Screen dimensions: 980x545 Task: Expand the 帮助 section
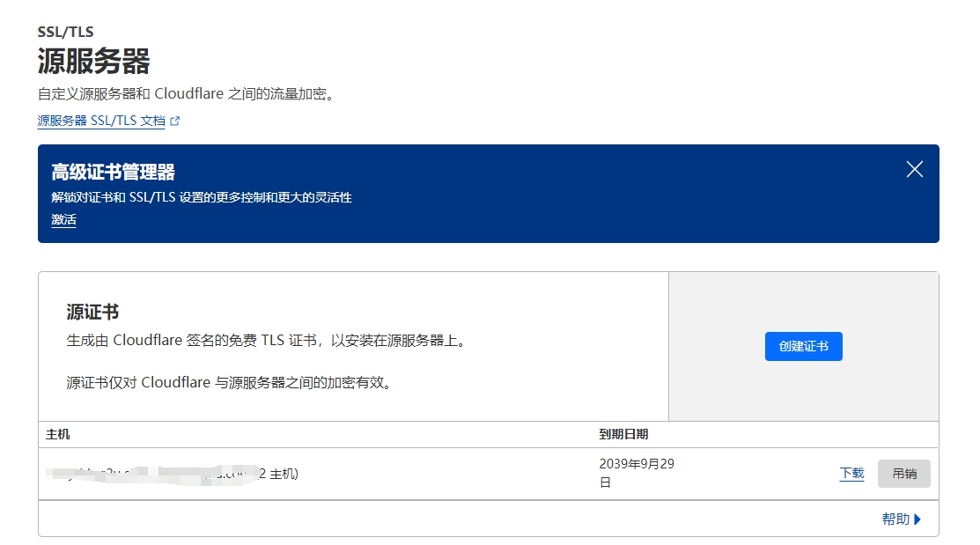(x=902, y=519)
